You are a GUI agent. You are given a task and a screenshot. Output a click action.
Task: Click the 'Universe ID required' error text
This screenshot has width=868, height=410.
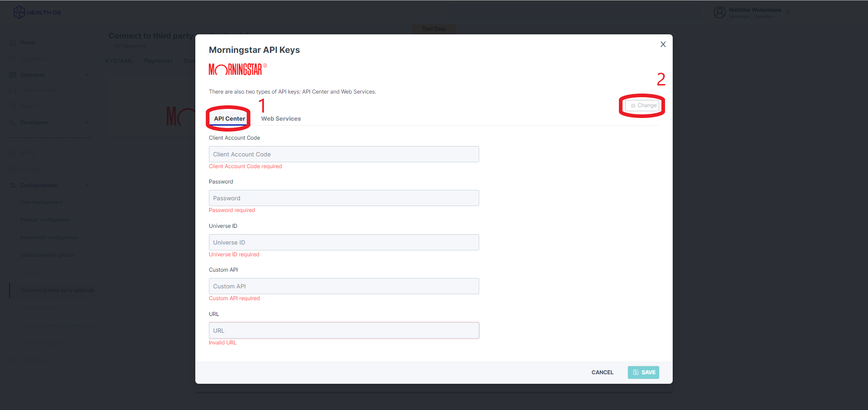234,254
